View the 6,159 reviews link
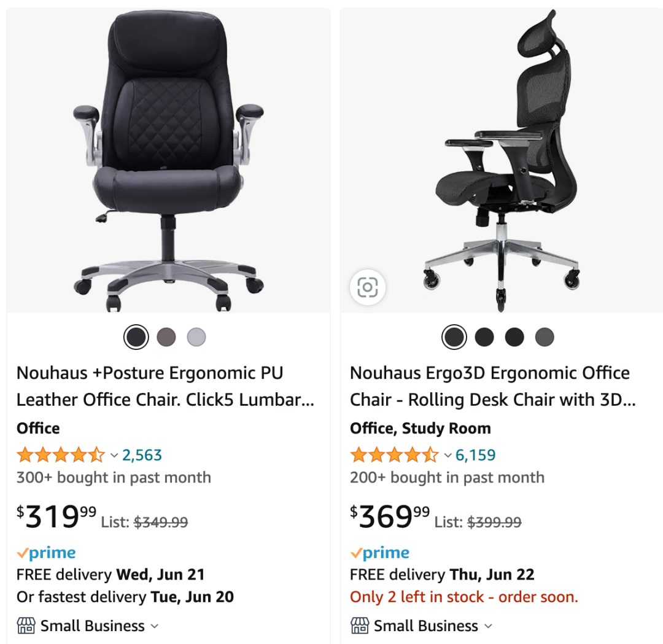The image size is (663, 644). [x=475, y=455]
